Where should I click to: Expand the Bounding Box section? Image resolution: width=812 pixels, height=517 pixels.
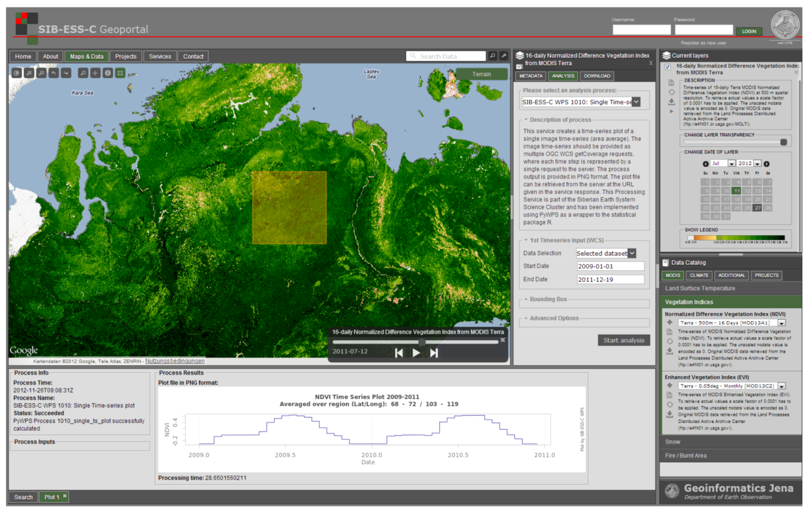coord(548,299)
